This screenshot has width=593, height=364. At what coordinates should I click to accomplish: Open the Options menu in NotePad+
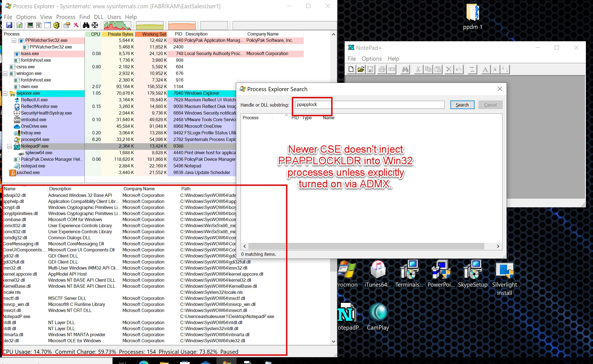371,59
